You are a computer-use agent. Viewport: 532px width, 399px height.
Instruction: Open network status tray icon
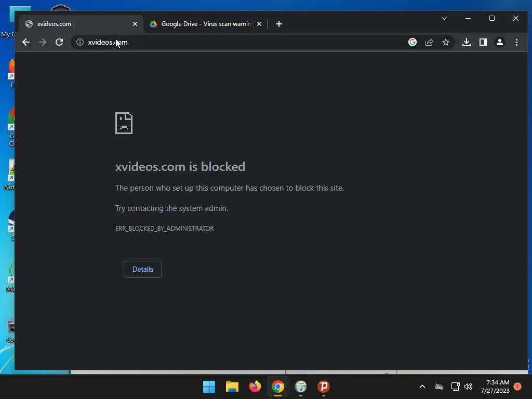pyautogui.click(x=455, y=387)
